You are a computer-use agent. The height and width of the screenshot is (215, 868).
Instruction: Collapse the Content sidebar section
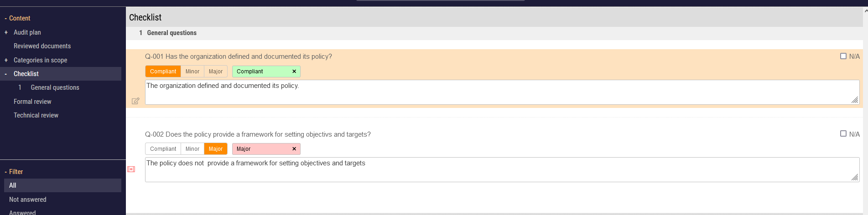[6, 18]
